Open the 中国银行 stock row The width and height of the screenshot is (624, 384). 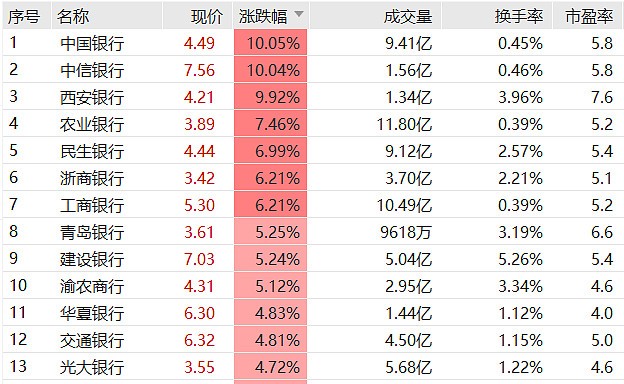point(313,43)
